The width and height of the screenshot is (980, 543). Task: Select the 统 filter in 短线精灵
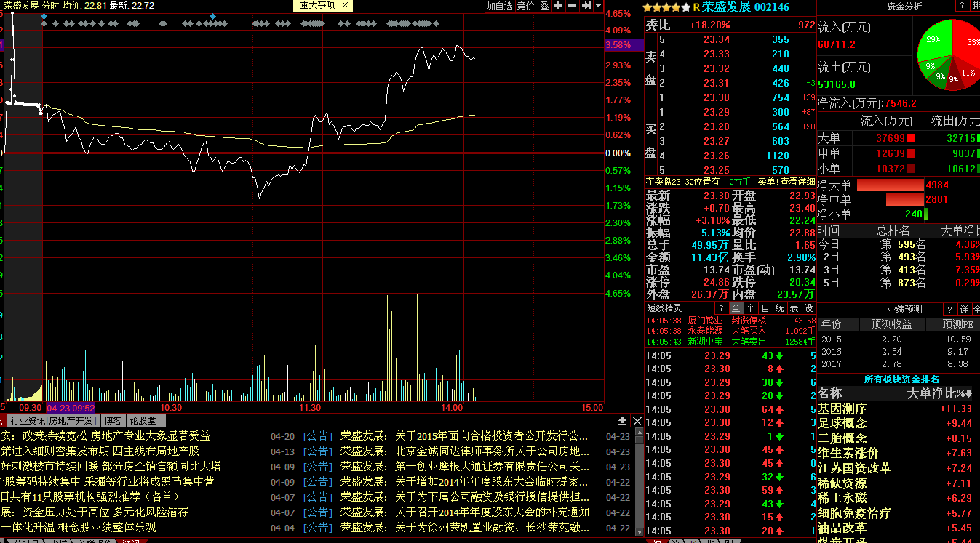coord(779,308)
